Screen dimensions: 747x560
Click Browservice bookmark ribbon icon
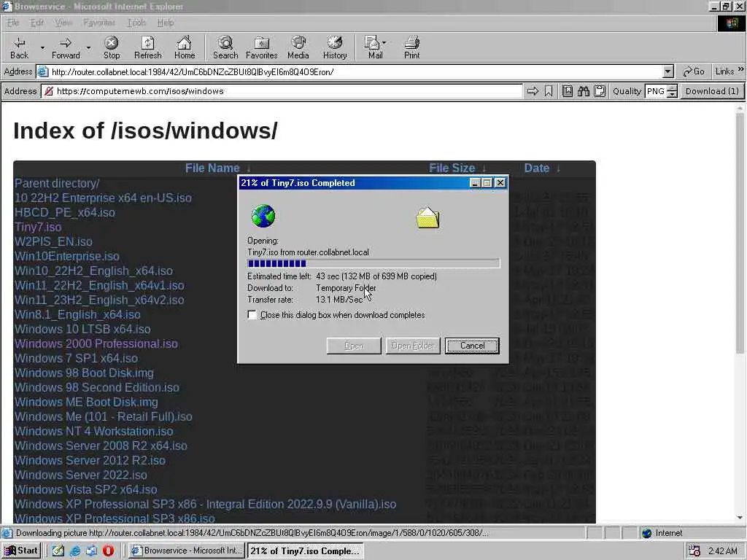[x=549, y=91]
